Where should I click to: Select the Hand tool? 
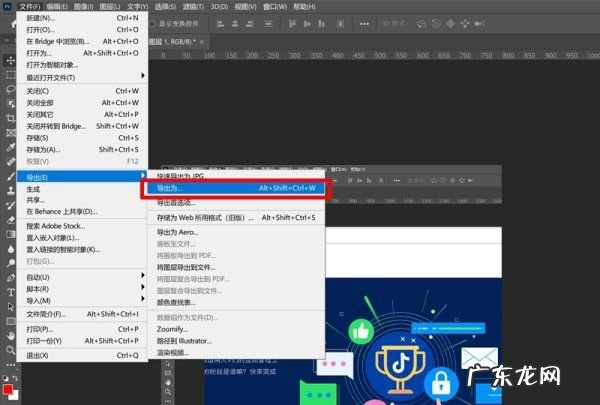point(11,336)
